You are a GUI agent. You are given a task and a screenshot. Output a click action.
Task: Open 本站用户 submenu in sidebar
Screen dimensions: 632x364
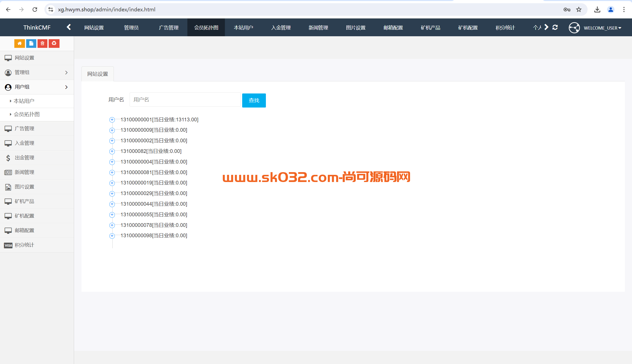[37, 101]
